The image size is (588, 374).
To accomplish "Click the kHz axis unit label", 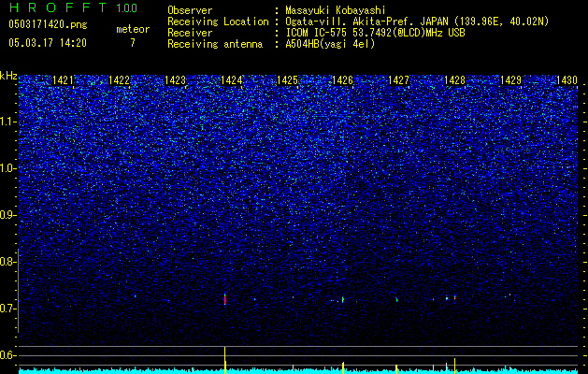I will (x=8, y=76).
